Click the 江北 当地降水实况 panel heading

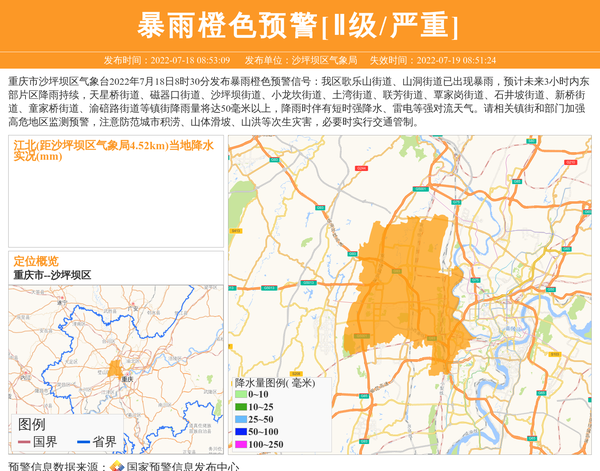[113, 150]
